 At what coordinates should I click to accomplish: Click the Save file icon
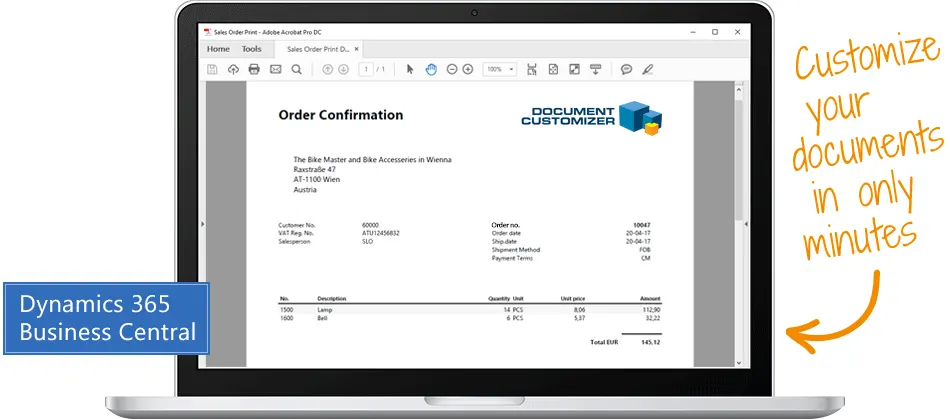click(x=212, y=70)
